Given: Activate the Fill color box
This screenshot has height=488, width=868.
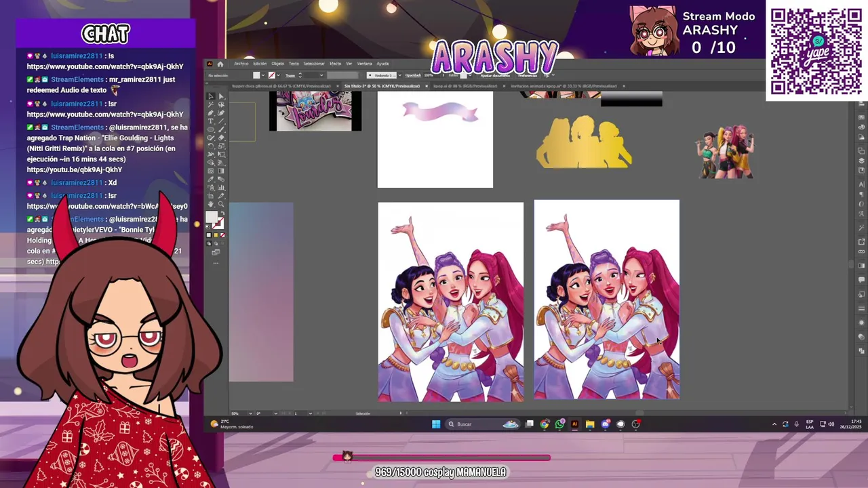Looking at the screenshot, I should coord(211,216).
